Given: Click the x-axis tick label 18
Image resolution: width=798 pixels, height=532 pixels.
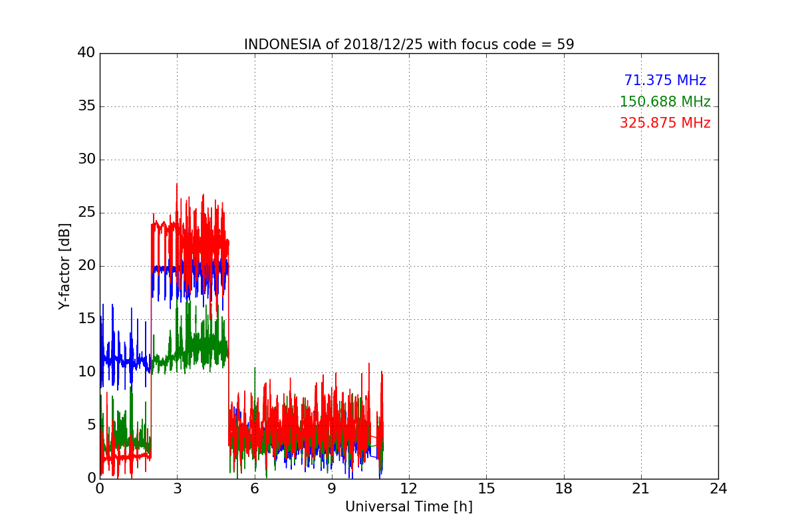Looking at the screenshot, I should pos(564,488).
